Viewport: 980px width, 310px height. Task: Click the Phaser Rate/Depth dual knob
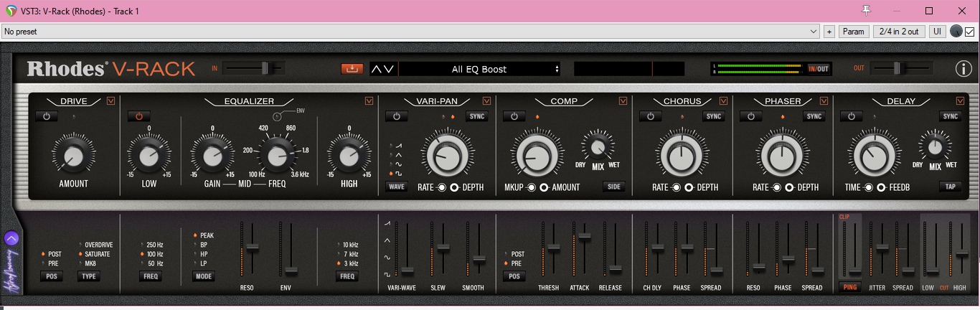[781, 155]
